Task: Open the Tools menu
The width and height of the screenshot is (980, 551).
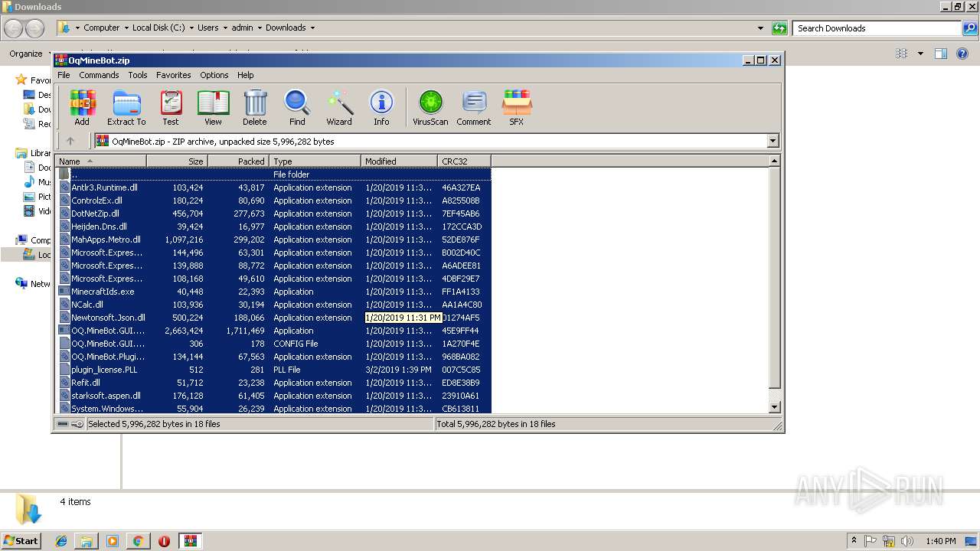Action: click(138, 75)
